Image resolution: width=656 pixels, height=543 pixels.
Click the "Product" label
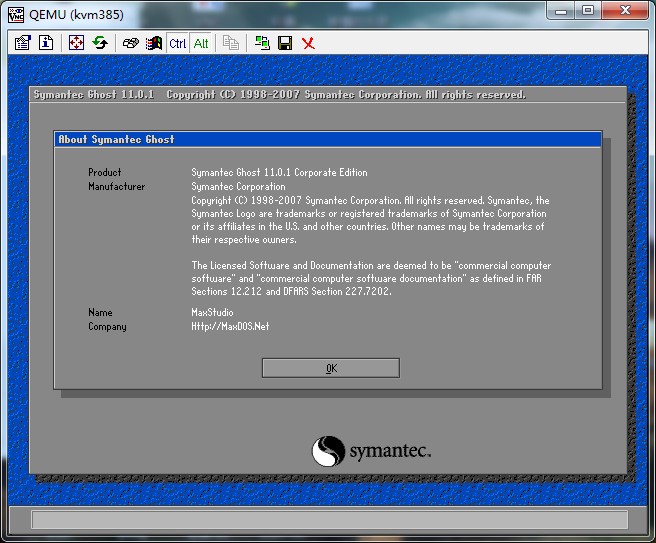click(105, 172)
